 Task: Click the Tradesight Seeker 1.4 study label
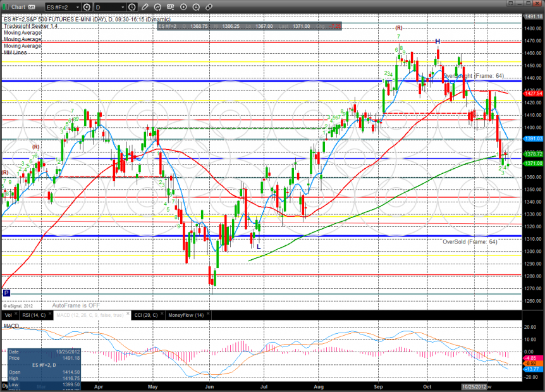click(30, 26)
